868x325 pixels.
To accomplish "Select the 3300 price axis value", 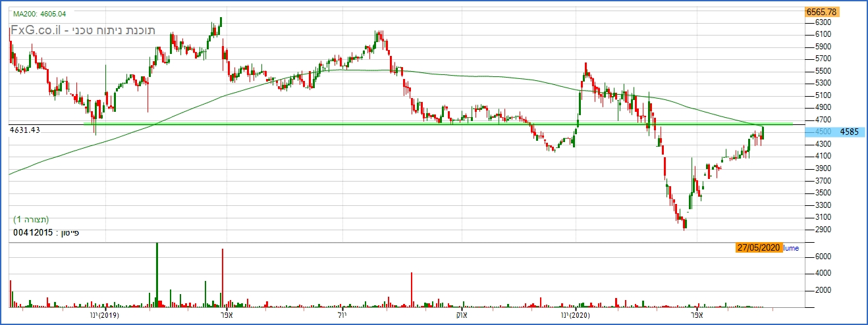I will pos(824,205).
